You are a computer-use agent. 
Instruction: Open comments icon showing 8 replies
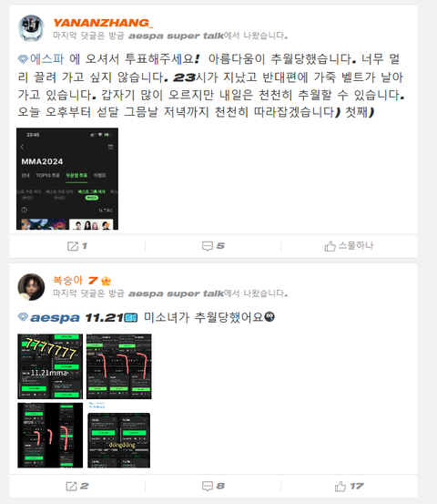pos(208,486)
